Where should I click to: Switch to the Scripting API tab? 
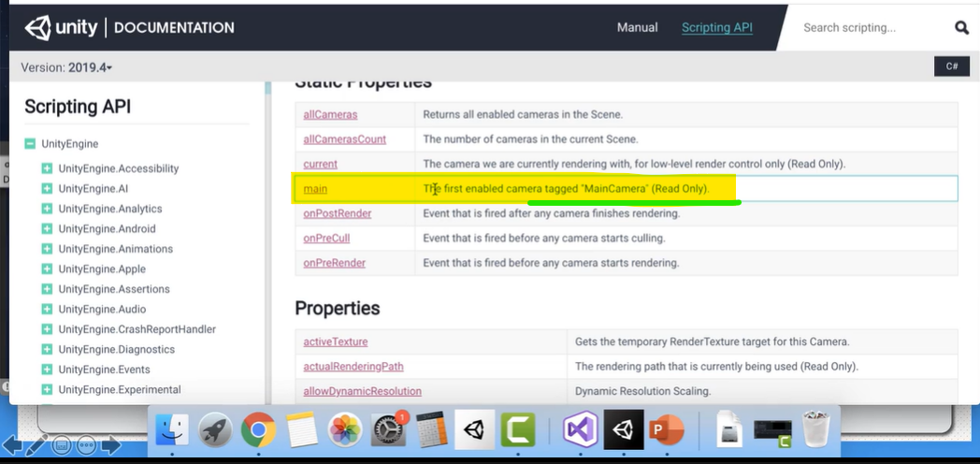pyautogui.click(x=717, y=27)
